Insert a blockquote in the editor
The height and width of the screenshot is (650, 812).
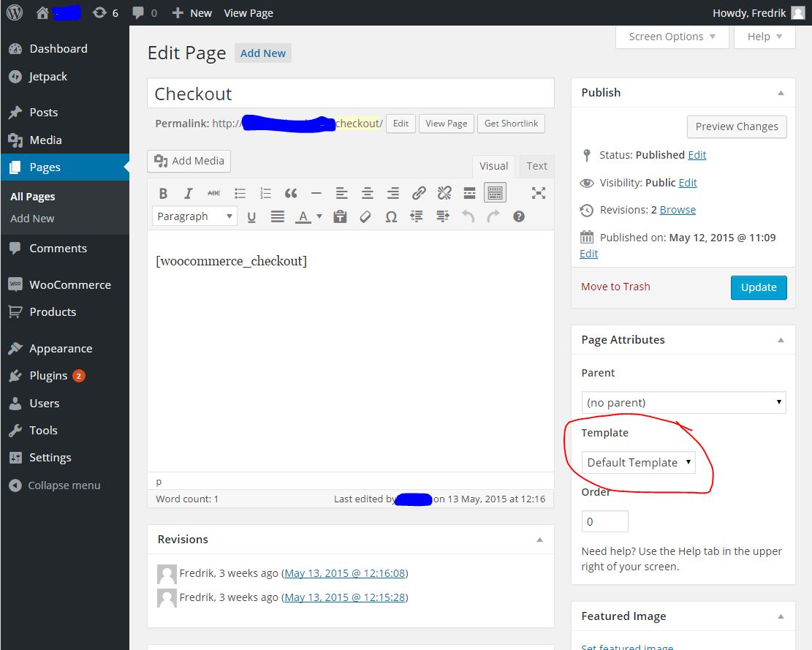[291, 193]
